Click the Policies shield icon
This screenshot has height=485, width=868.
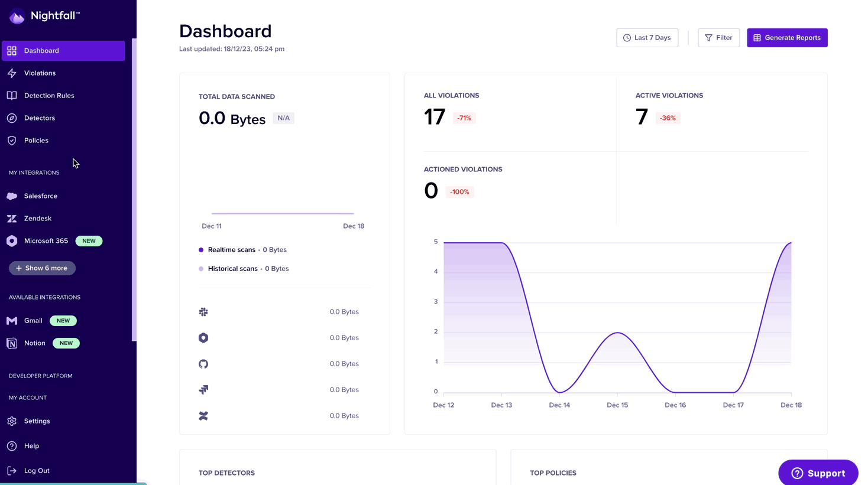(12, 141)
